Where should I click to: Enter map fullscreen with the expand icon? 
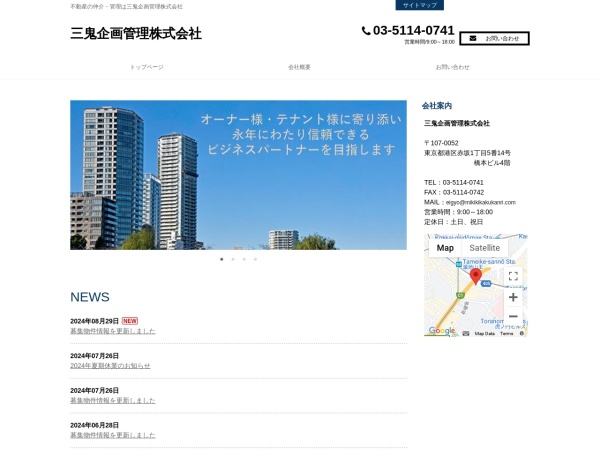[x=513, y=276]
